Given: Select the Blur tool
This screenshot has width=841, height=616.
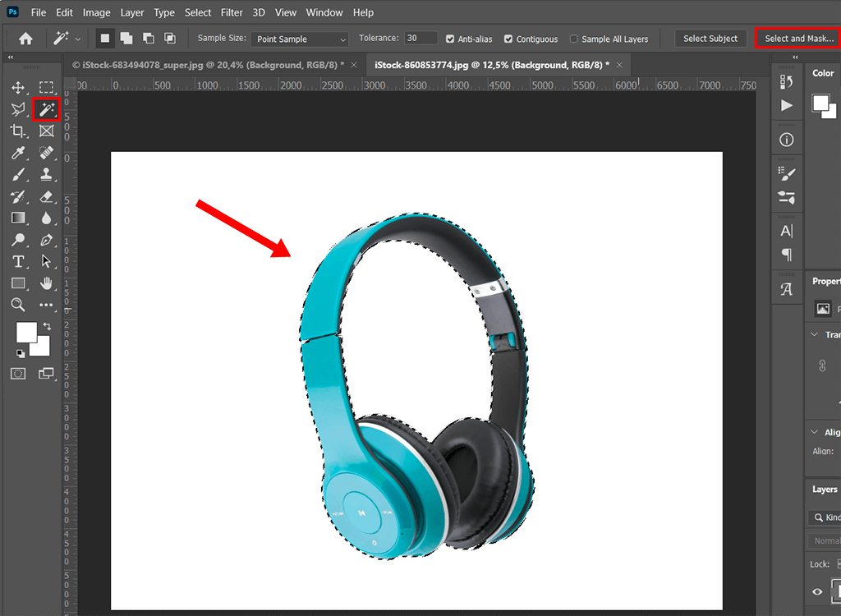Looking at the screenshot, I should [46, 218].
